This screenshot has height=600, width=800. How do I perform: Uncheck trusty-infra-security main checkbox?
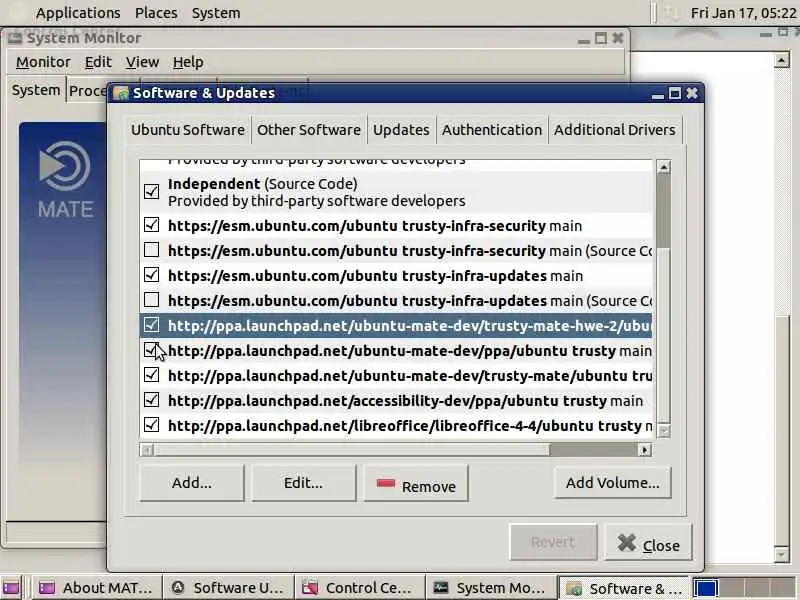tap(152, 225)
